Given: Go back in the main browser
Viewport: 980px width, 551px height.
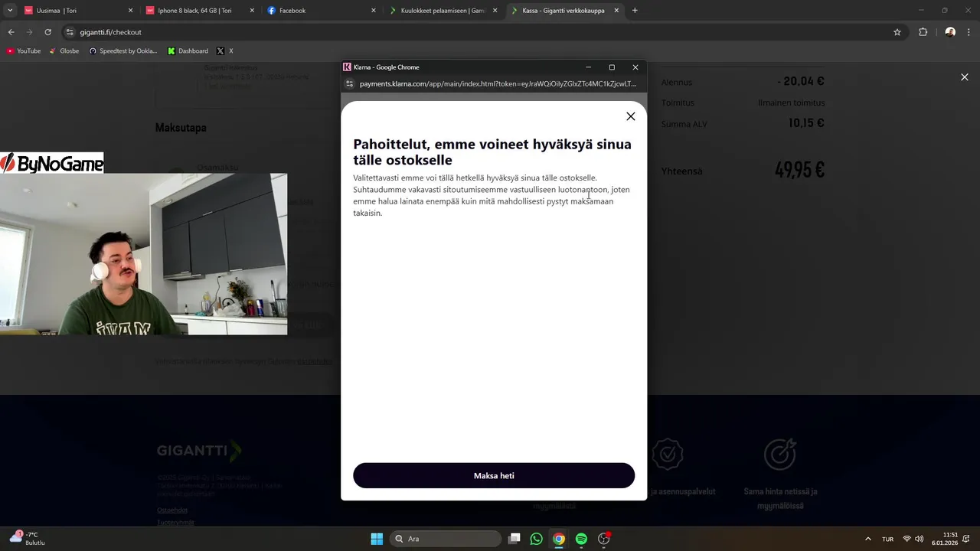Looking at the screenshot, I should (11, 32).
